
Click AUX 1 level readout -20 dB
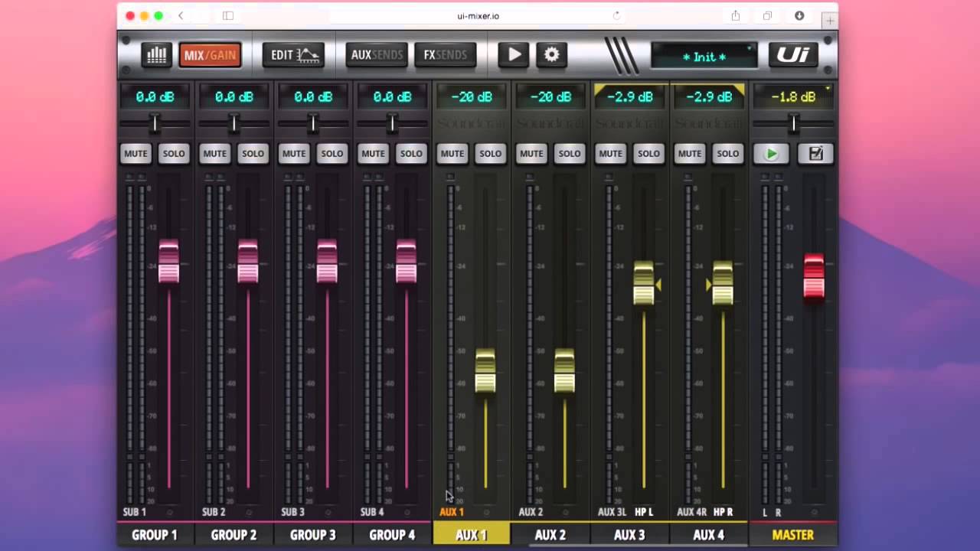click(x=472, y=97)
